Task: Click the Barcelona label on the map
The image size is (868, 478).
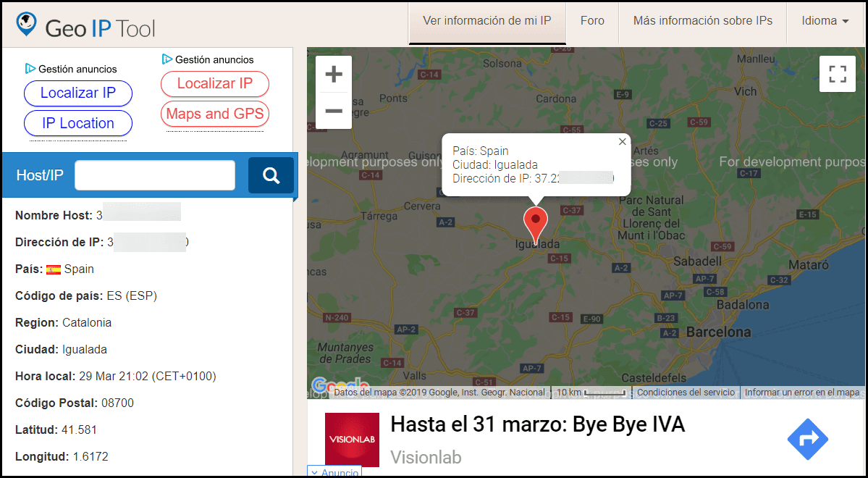Action: tap(719, 332)
